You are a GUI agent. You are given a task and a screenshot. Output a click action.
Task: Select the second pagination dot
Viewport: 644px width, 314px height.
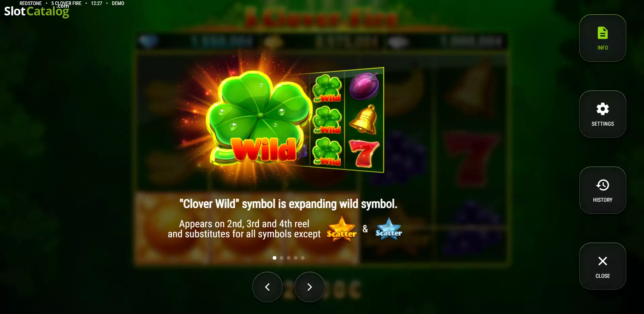[281, 258]
